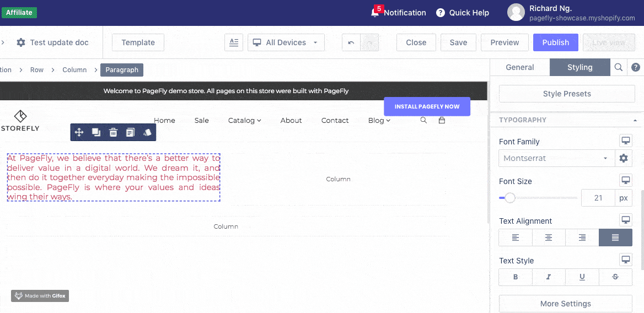644x313 pixels.
Task: Select the red paragraph text block
Action: (x=114, y=177)
